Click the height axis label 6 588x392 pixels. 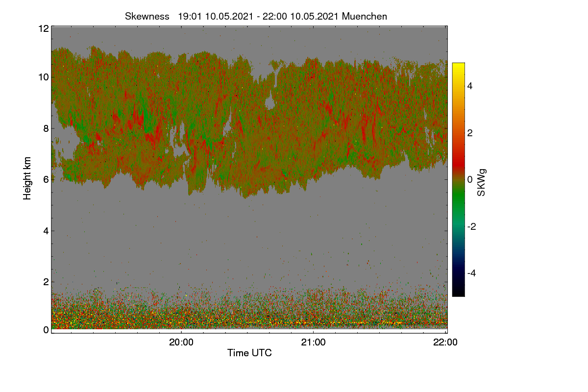(x=46, y=179)
